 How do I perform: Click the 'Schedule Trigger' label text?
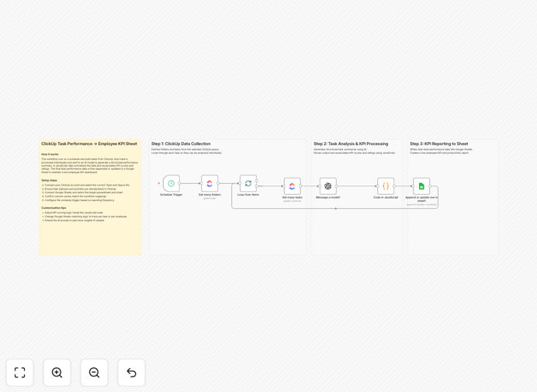click(x=171, y=195)
